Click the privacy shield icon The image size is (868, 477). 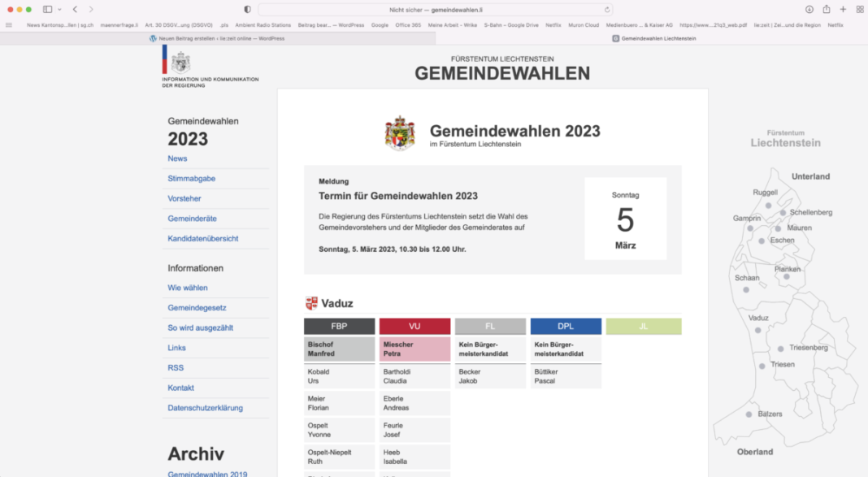click(x=248, y=9)
